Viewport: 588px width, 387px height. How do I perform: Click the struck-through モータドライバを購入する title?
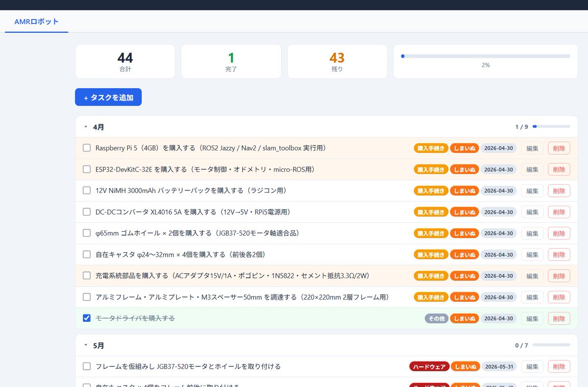pos(135,318)
